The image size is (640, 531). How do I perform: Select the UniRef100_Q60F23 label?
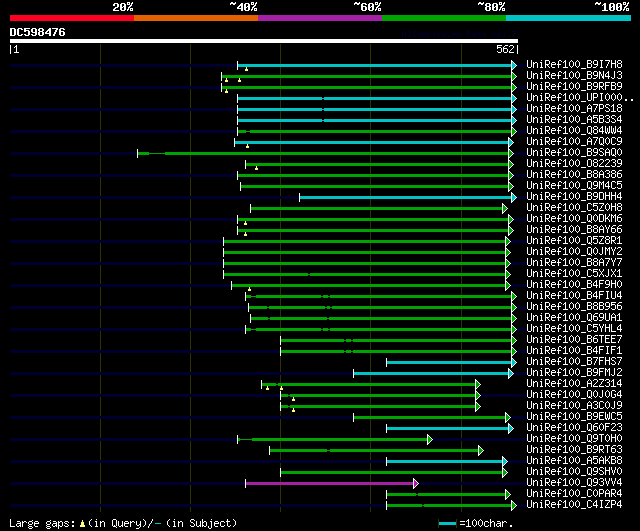574,427
